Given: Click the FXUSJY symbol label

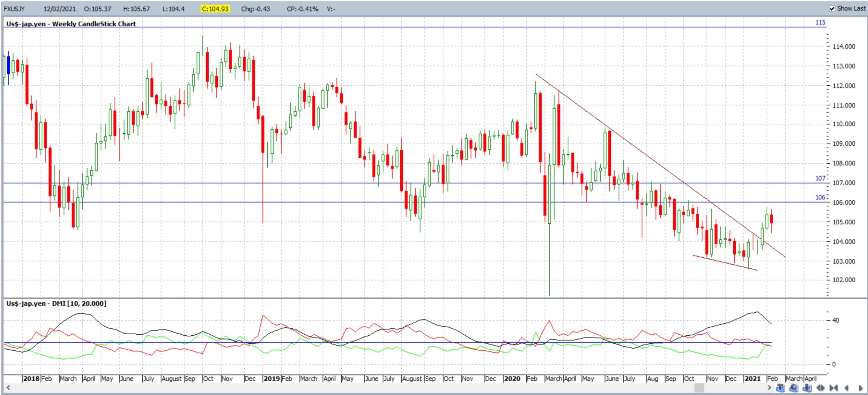Looking at the screenshot, I should pos(14,9).
